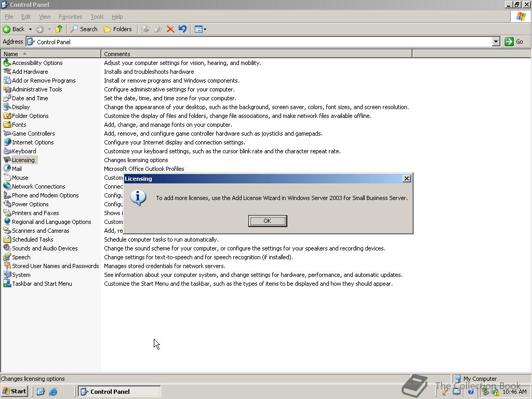Close the Licensing dialog with X

click(406, 179)
